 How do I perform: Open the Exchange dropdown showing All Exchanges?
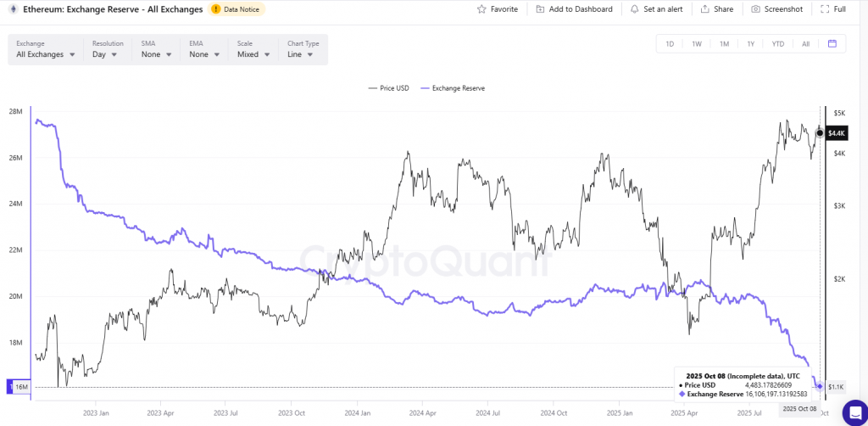coord(46,54)
